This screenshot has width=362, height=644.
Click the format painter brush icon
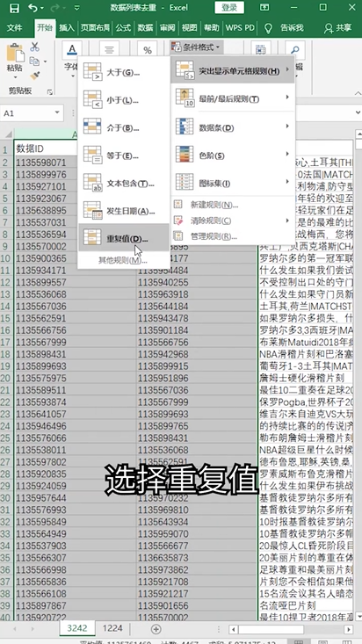35,76
